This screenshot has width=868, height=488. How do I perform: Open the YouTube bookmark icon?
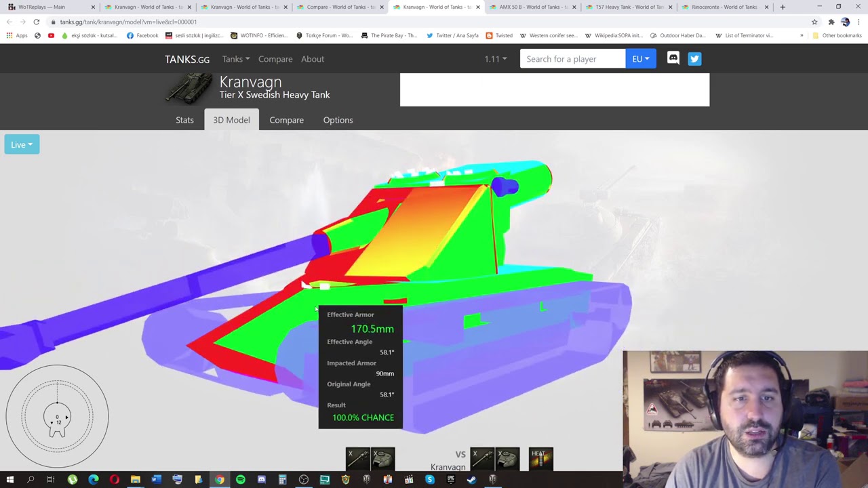51,35
